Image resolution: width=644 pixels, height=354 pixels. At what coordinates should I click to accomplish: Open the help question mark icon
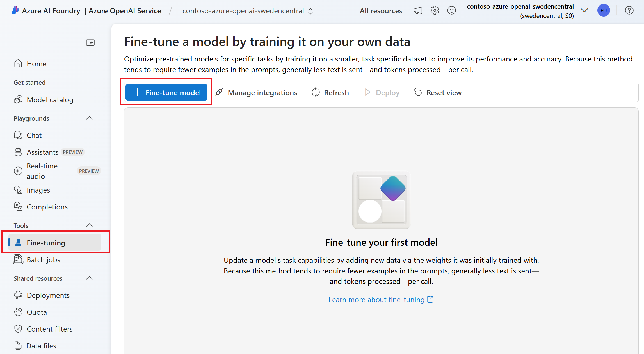[629, 11]
